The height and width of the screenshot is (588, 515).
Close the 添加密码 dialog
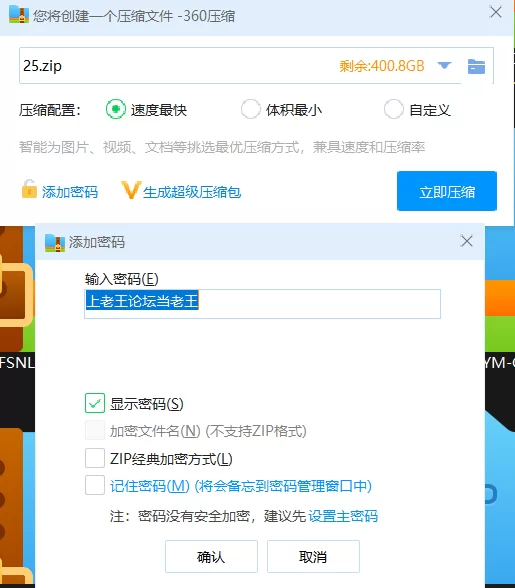point(467,241)
